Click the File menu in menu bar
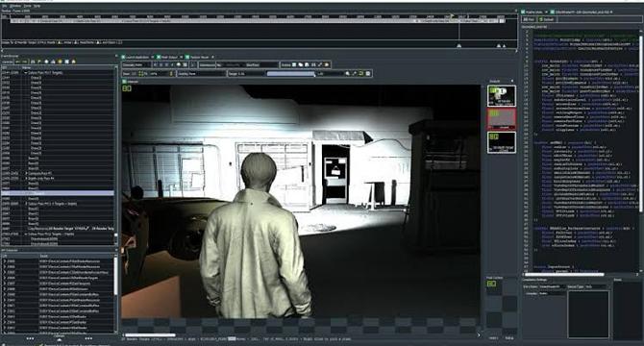Image resolution: width=644 pixels, height=346 pixels. tap(5, 6)
